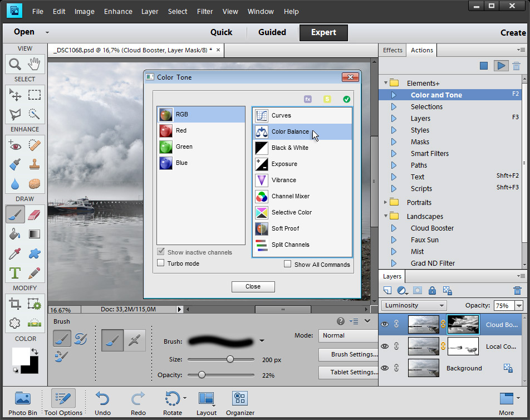Select the Zoom tool
The height and width of the screenshot is (420, 530).
(15, 64)
